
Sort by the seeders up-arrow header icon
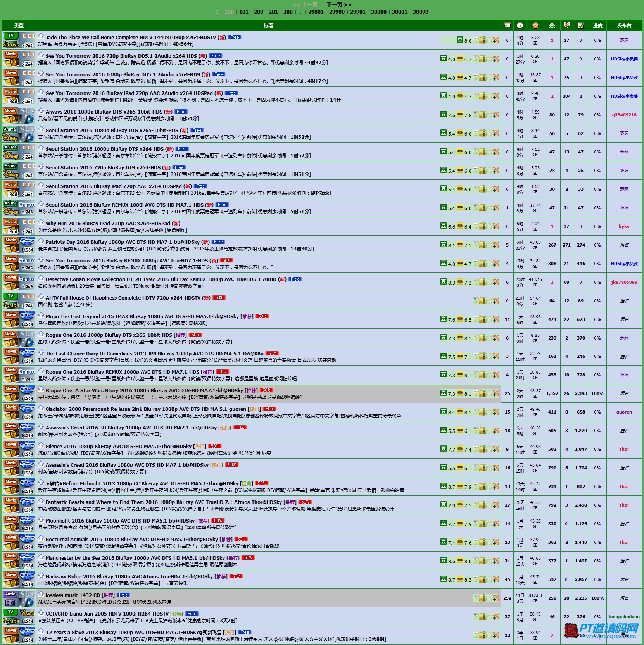[x=552, y=25]
